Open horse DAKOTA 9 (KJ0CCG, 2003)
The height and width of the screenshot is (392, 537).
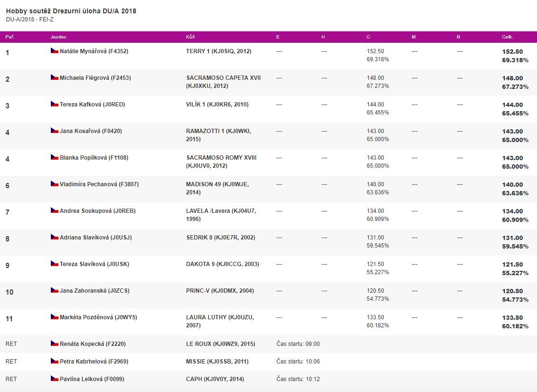(x=222, y=264)
